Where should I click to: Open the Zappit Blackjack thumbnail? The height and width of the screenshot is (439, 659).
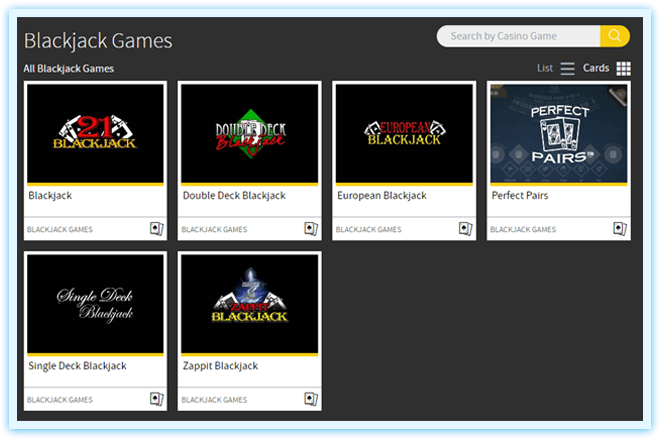[250, 304]
